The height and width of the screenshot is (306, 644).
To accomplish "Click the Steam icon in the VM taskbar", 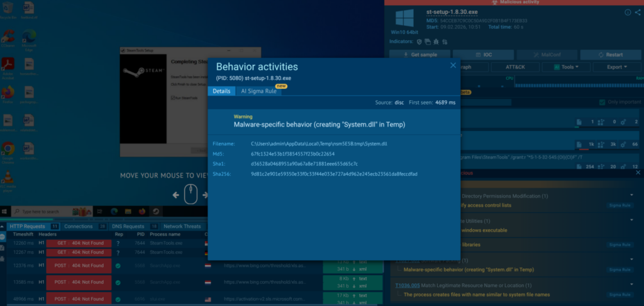I will 155,212.
